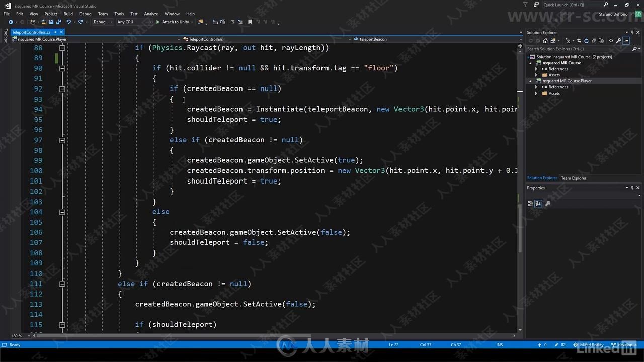Open the teleportBeacon member dropdown
This screenshot has width=644, height=362.
click(x=437, y=39)
